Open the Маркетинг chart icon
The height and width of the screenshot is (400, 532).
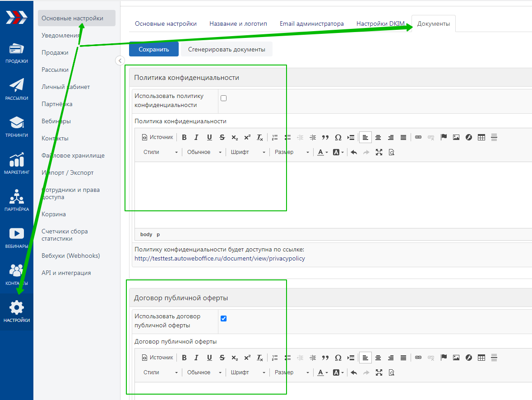pyautogui.click(x=17, y=163)
